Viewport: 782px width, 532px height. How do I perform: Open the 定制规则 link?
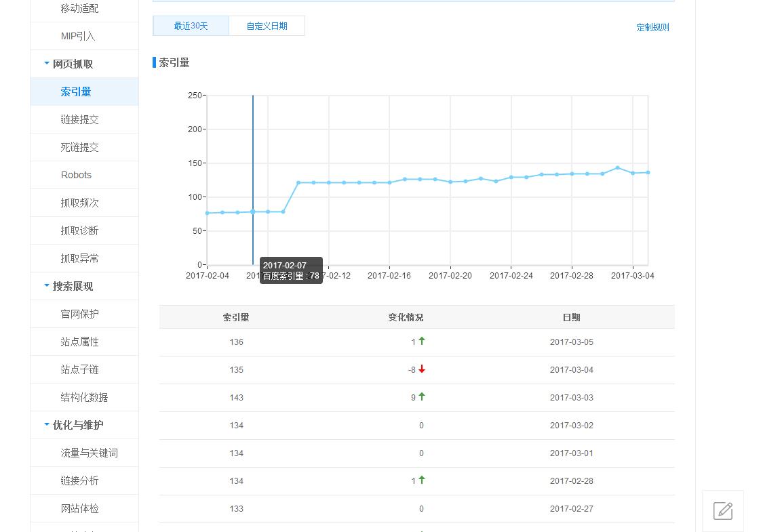tap(652, 28)
